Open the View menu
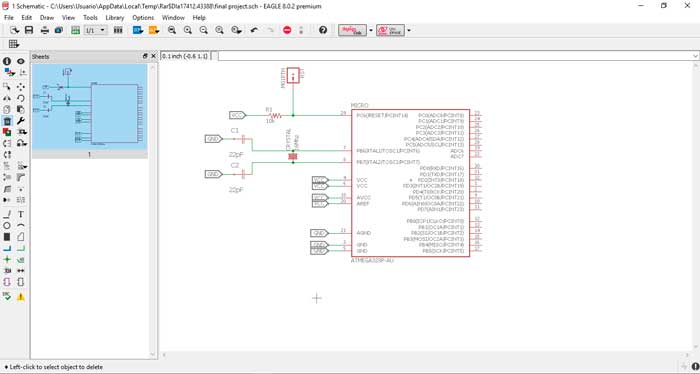This screenshot has width=700, height=374. 68,18
